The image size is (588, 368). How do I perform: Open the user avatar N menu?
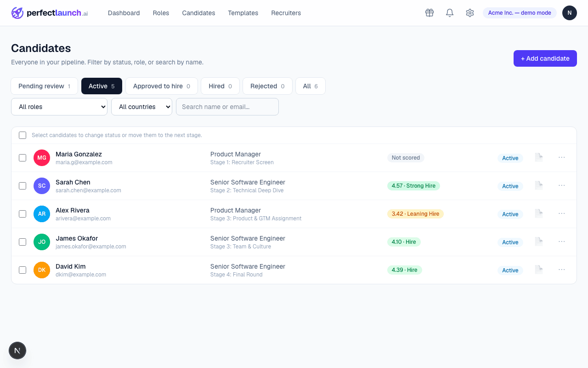[570, 13]
